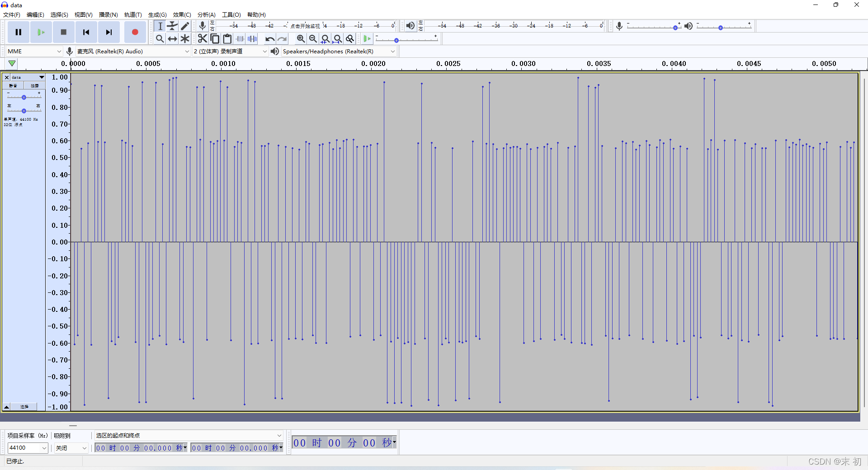Viewport: 868px width, 470px height.
Task: Click the Undo arrow icon
Action: 269,39
